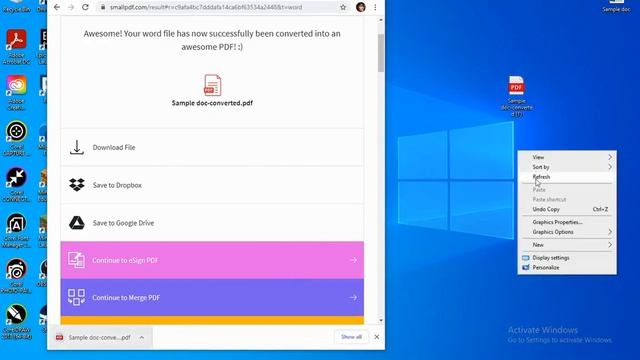Click arrow on the Merge PDF row

353,298
